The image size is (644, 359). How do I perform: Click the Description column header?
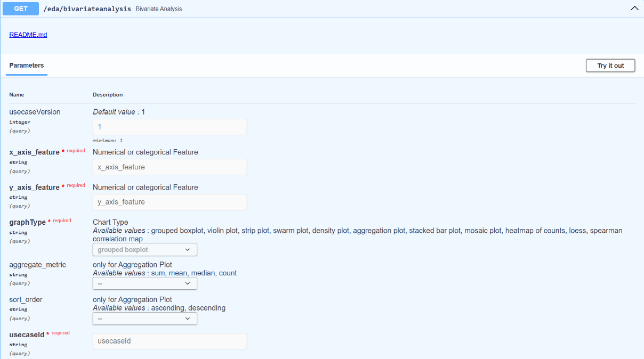coord(107,94)
